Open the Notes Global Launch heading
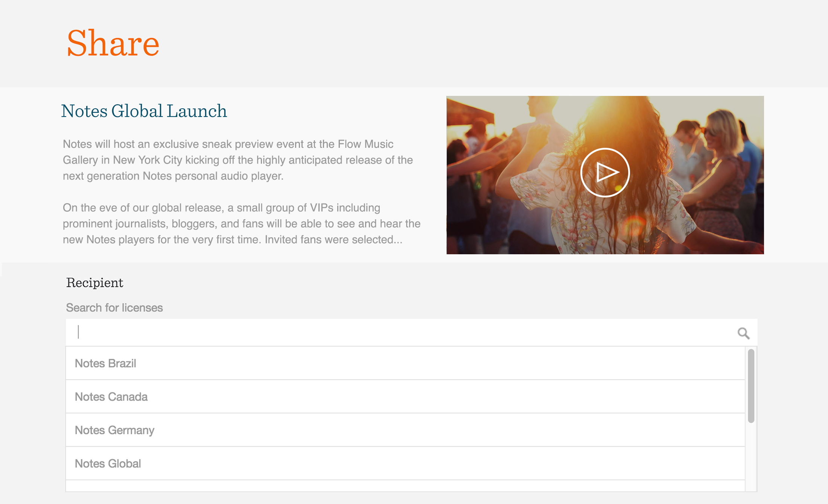Image resolution: width=828 pixels, height=504 pixels. pyautogui.click(x=144, y=111)
